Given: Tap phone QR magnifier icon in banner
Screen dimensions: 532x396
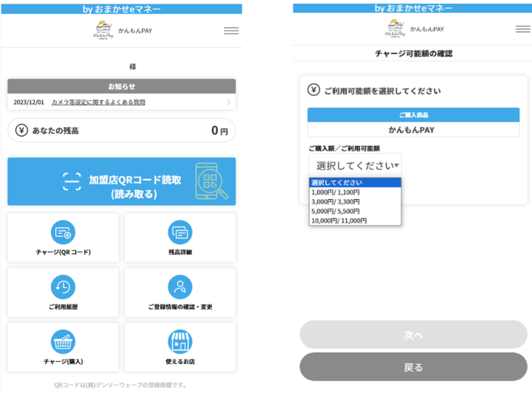Looking at the screenshot, I should (x=211, y=181).
